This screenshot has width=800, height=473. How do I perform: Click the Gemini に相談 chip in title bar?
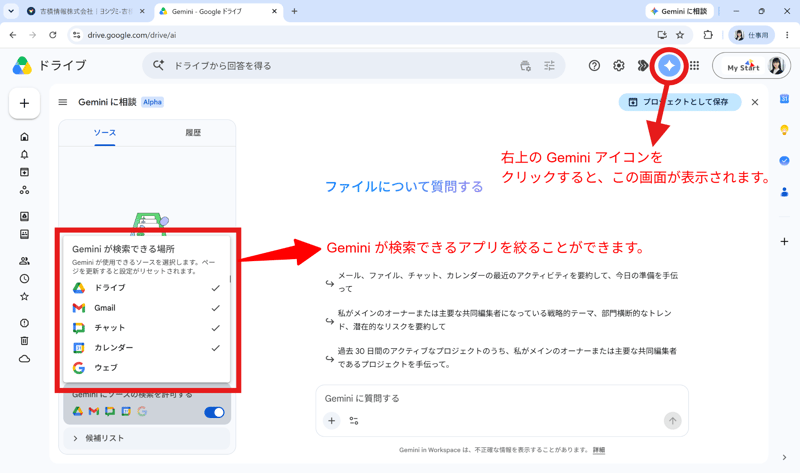(x=679, y=11)
